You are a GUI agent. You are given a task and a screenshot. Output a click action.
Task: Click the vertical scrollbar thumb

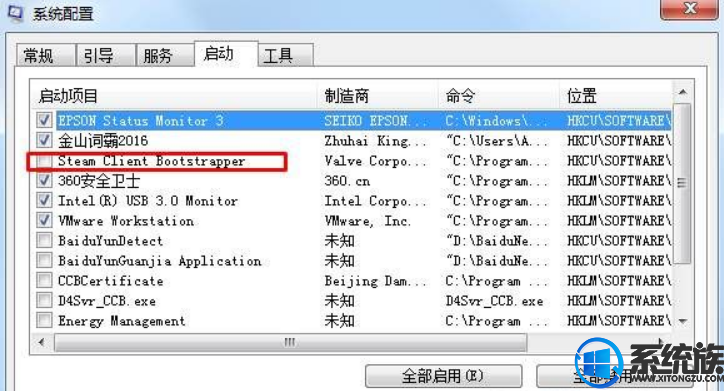[682, 183]
